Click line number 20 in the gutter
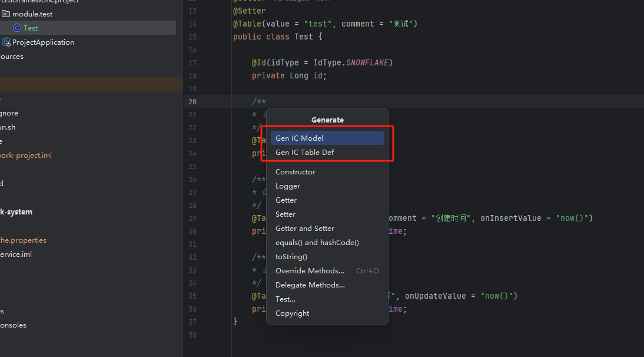 192,101
